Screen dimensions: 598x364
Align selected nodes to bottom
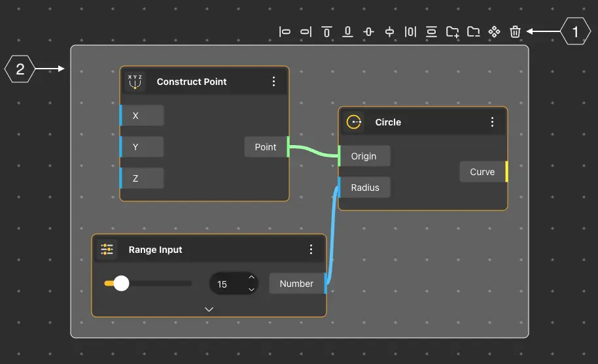pos(347,31)
